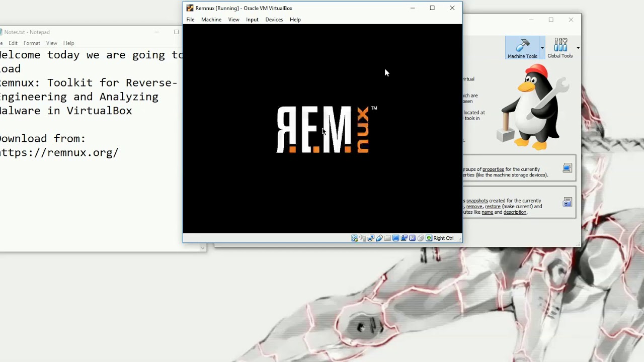Follow the 'description' link in Manager

click(515, 212)
